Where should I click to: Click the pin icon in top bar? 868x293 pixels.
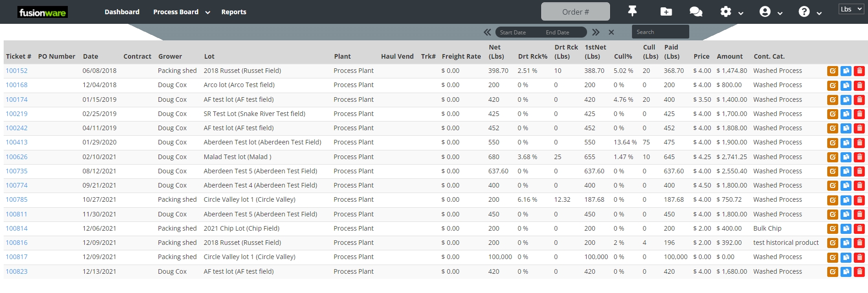point(632,11)
